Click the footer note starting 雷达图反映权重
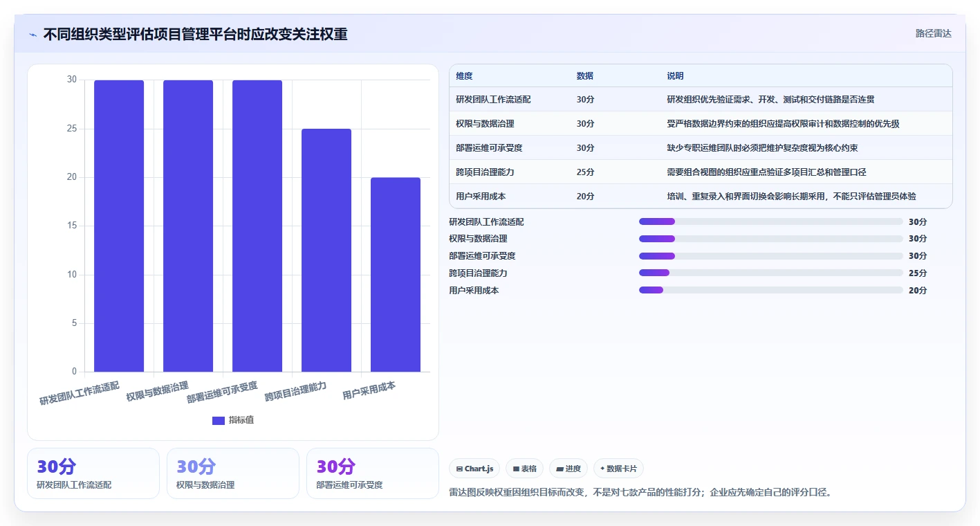Screen dimensions: 980x526 point(641,493)
